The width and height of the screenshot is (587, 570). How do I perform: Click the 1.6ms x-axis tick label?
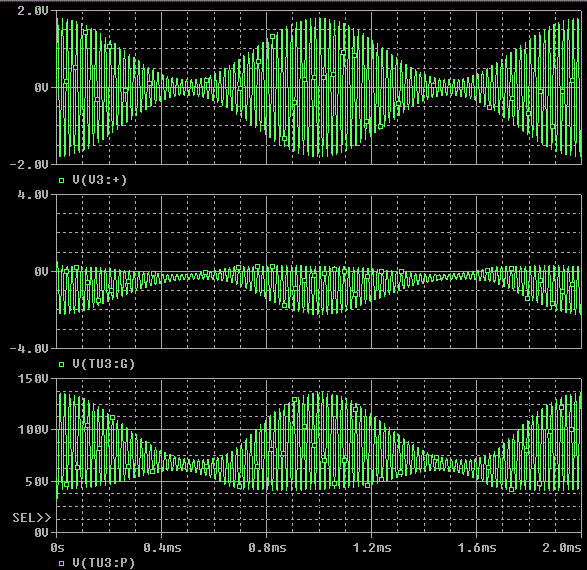[477, 548]
